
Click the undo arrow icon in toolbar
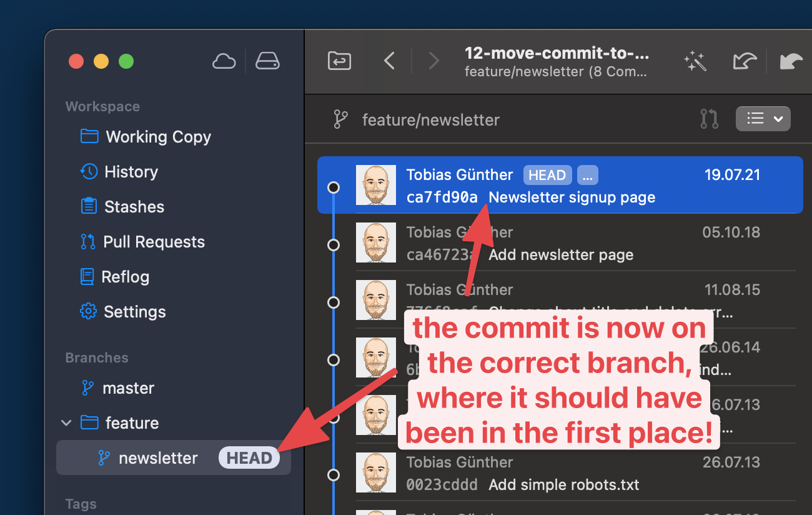click(744, 61)
